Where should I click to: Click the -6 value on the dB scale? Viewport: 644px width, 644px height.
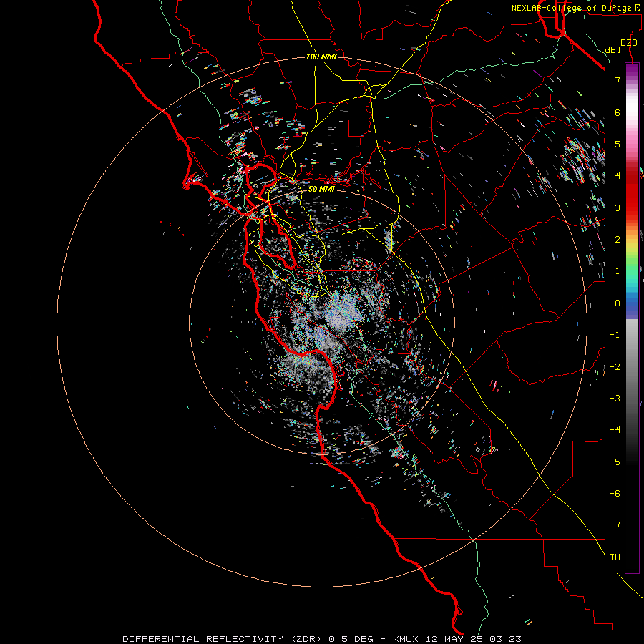tap(615, 494)
